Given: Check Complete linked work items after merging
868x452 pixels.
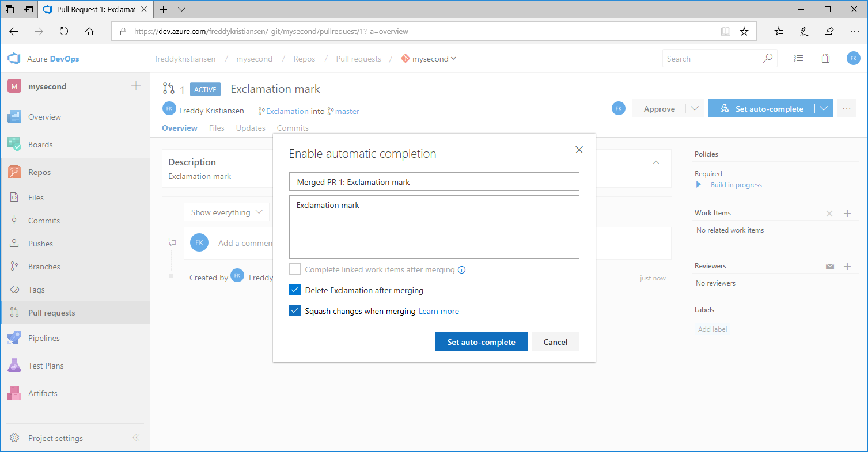Looking at the screenshot, I should coord(295,269).
